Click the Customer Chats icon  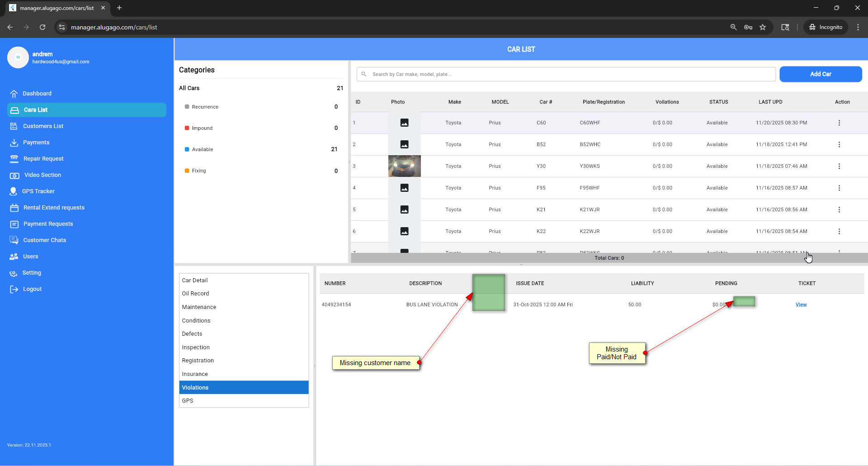[14, 240]
